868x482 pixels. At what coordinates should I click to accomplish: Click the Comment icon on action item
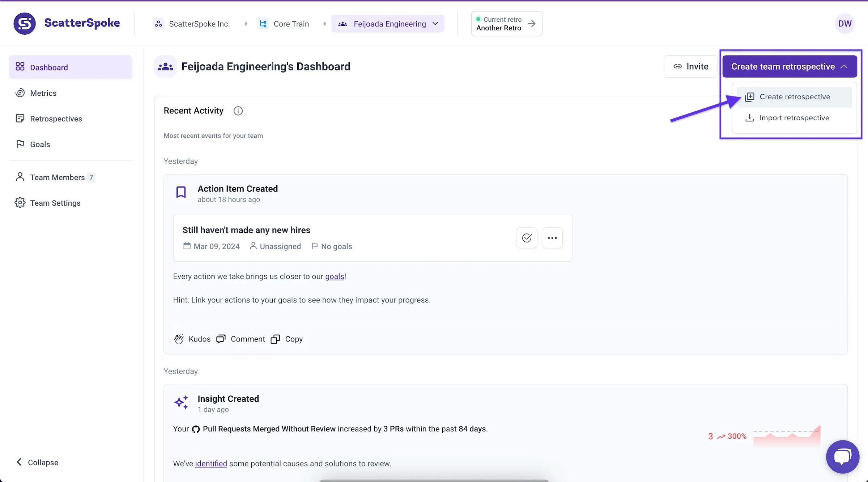click(x=221, y=339)
